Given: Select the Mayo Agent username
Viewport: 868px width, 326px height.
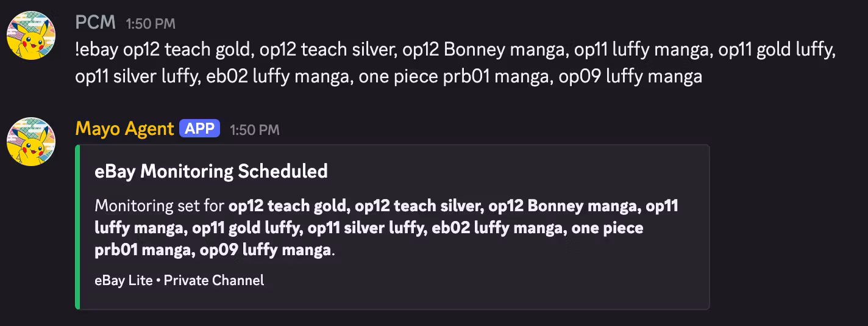Looking at the screenshot, I should coord(124,129).
